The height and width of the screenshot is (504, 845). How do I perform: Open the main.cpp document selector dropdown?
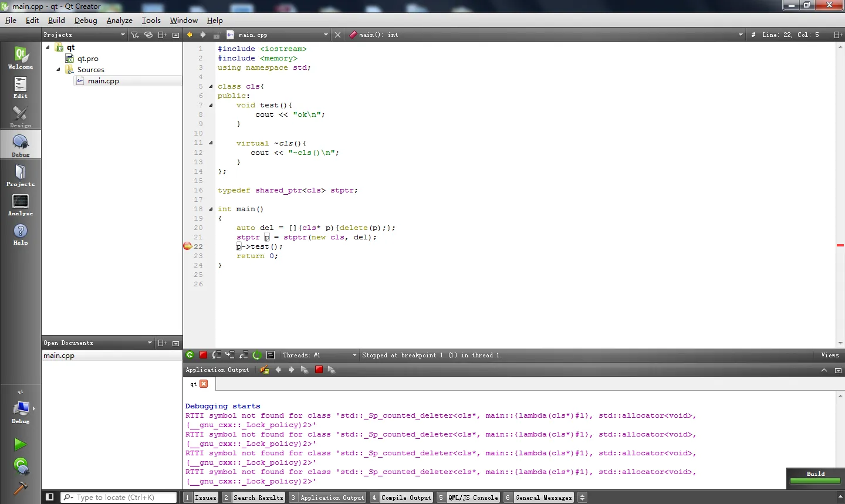point(278,35)
